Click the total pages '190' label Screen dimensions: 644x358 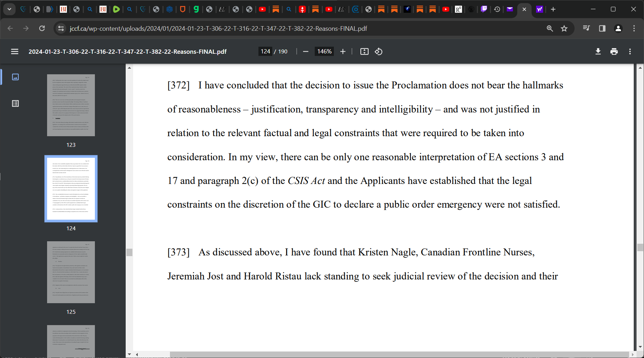283,52
